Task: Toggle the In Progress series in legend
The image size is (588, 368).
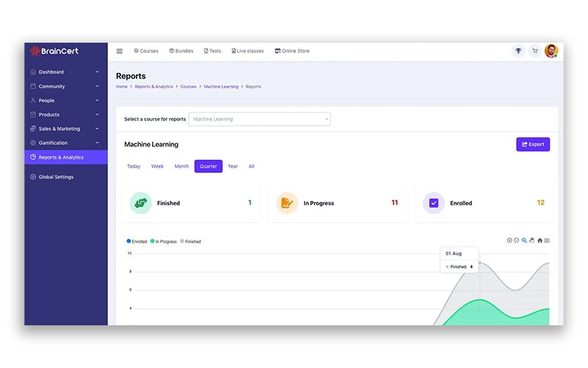Action: coord(163,241)
